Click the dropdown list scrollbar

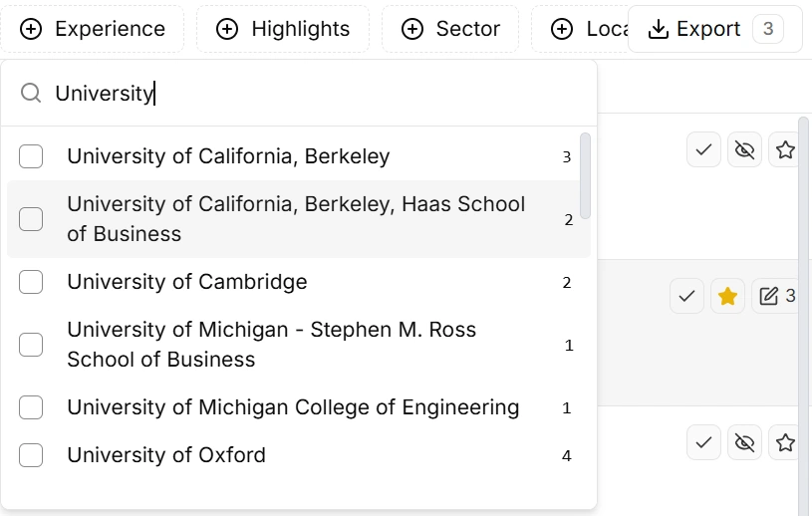tap(586, 176)
